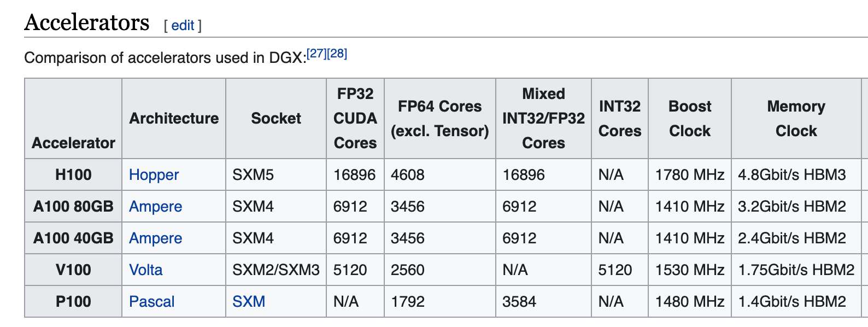The image size is (868, 327).
Task: Click the SXM2/SXM3 socket cell
Action: pyautogui.click(x=276, y=270)
